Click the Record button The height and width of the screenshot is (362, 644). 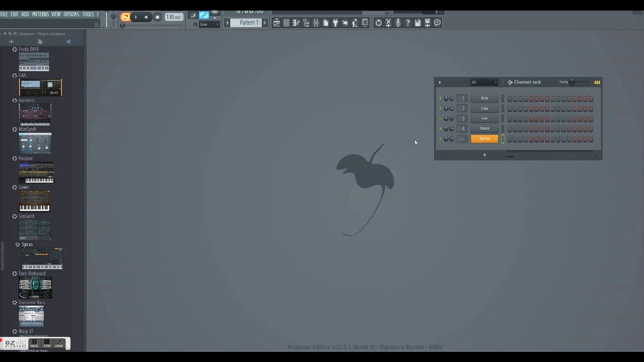click(157, 17)
